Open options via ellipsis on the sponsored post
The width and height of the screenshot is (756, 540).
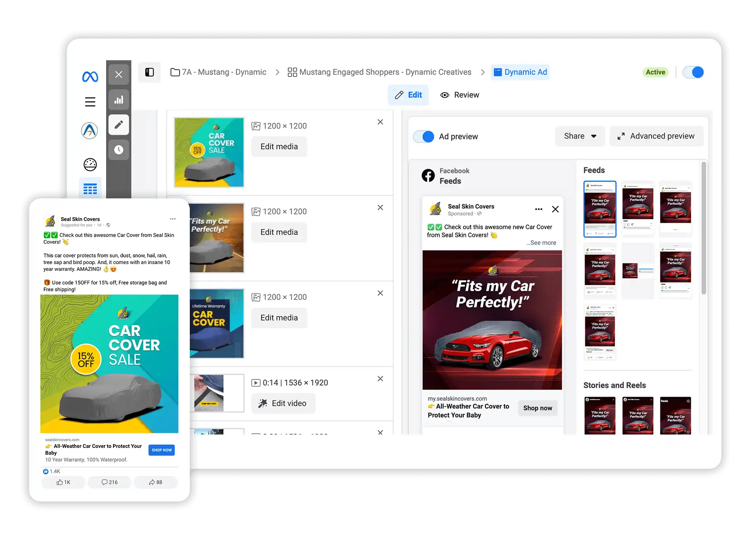tap(538, 209)
